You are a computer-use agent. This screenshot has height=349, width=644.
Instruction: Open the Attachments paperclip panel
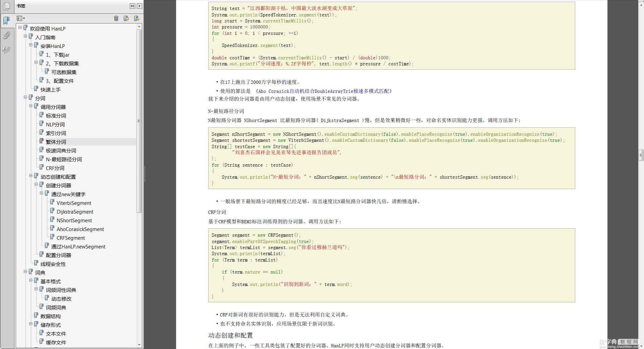point(6,35)
